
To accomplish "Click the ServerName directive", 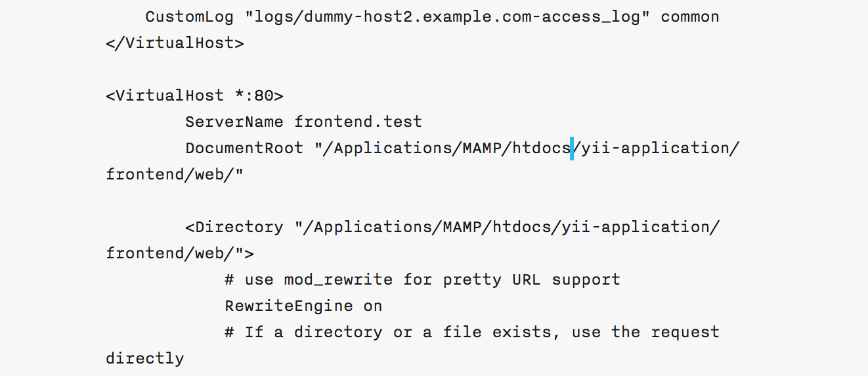I will 234,122.
